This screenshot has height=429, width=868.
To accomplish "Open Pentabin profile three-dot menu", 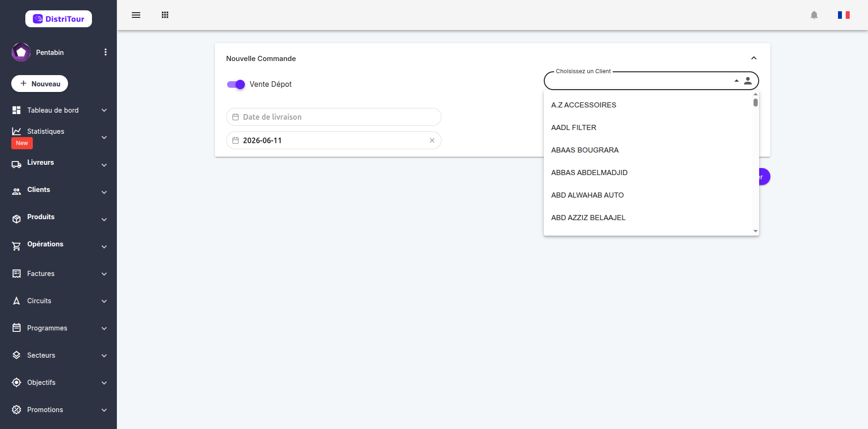I will [x=106, y=52].
